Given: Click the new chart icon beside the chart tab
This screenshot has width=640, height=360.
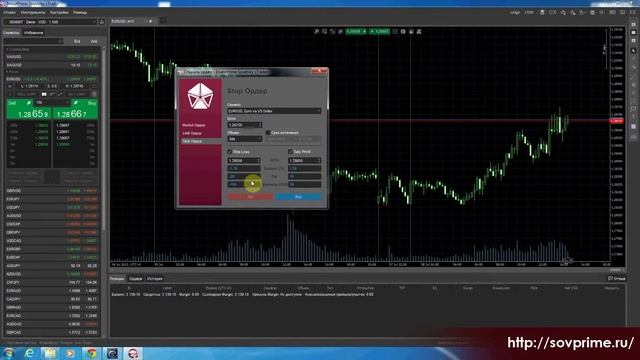Looking at the screenshot, I should pyautogui.click(x=163, y=20).
